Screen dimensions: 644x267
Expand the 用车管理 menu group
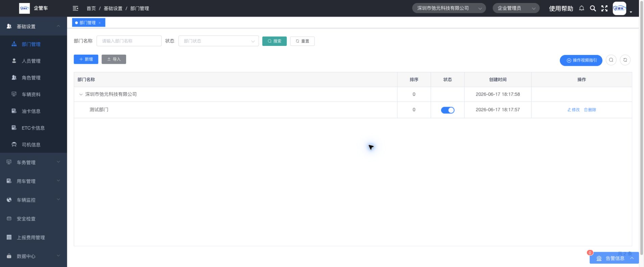[x=33, y=181]
